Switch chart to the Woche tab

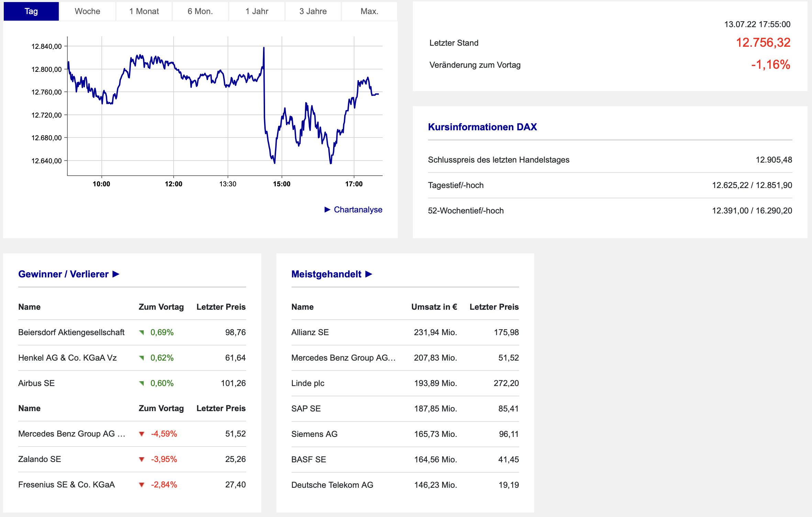(x=87, y=11)
